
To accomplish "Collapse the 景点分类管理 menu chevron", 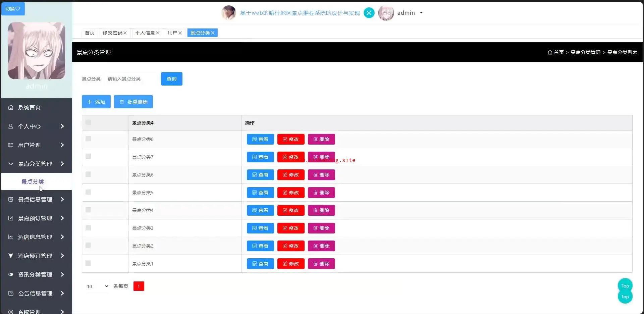I will 62,164.
